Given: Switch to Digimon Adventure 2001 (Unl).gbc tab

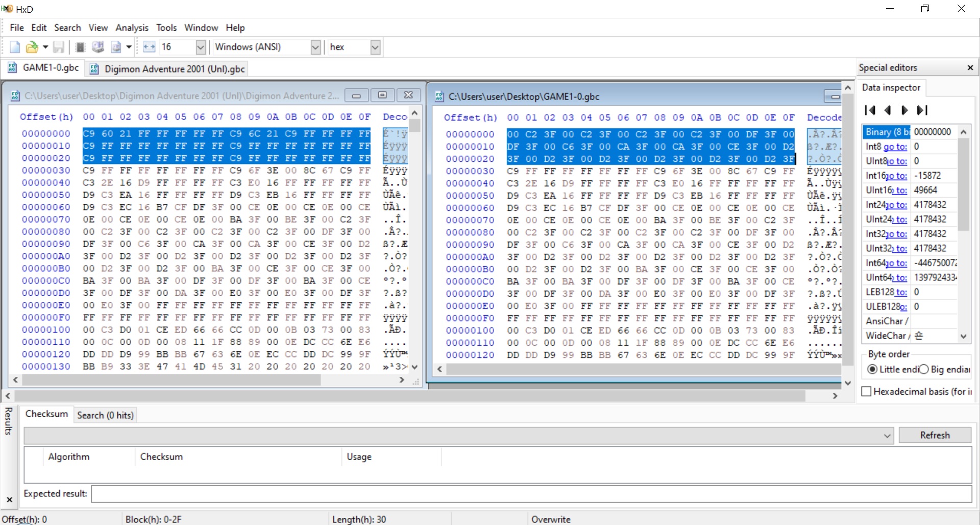Looking at the screenshot, I should click(x=167, y=69).
